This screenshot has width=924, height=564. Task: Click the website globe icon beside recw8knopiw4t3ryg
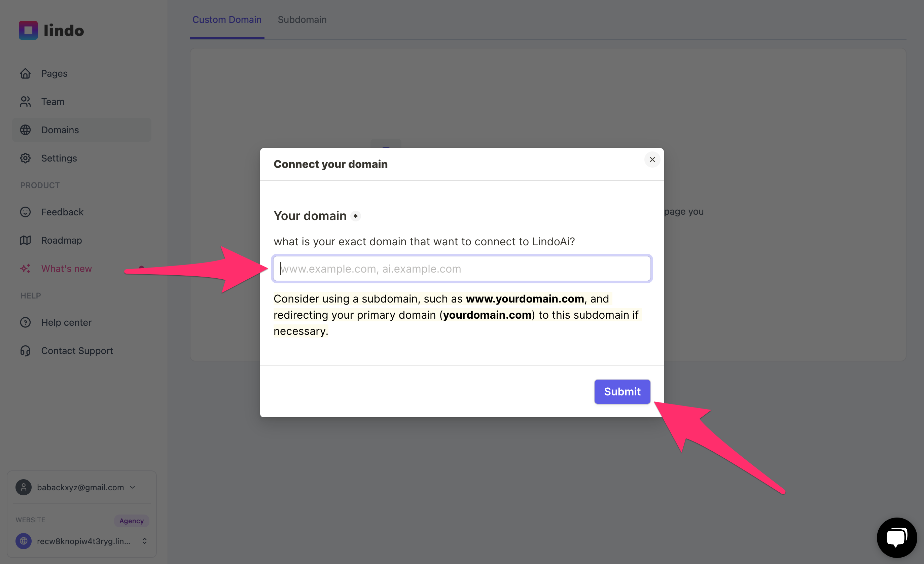[x=23, y=541]
